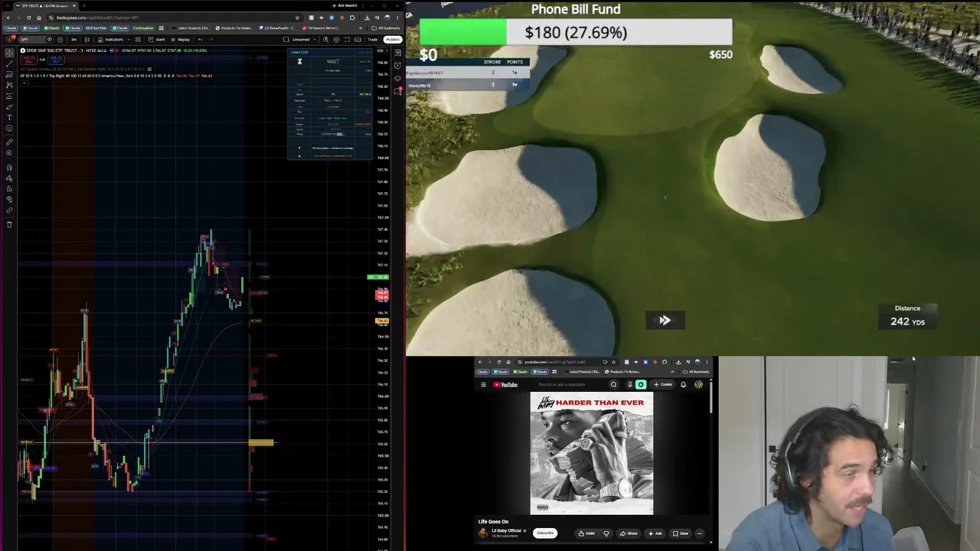The height and width of the screenshot is (551, 980).
Task: Open more actions menu under YouTube video
Action: pyautogui.click(x=700, y=533)
